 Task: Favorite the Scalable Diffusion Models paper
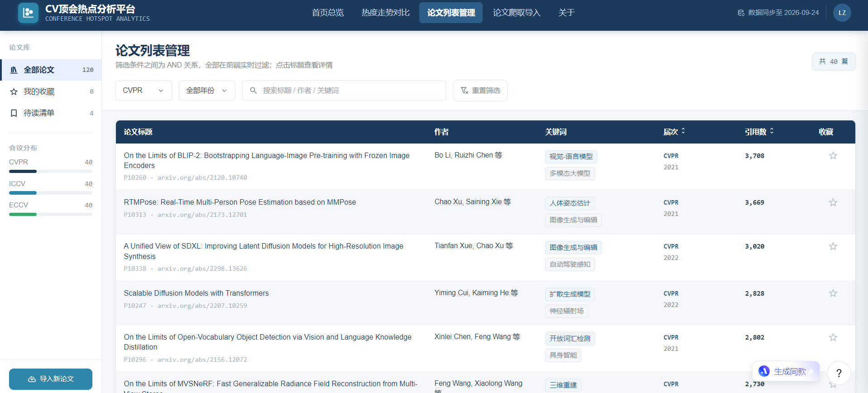click(x=833, y=293)
